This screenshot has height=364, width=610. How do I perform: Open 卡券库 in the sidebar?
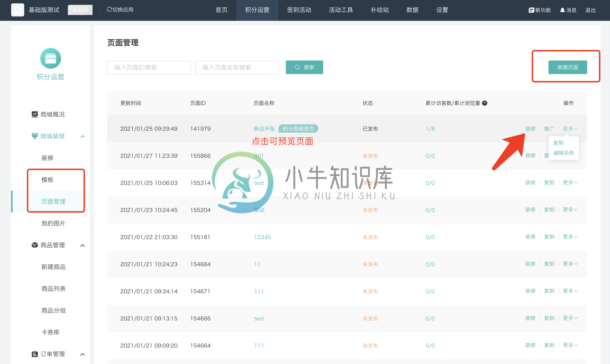(x=50, y=332)
